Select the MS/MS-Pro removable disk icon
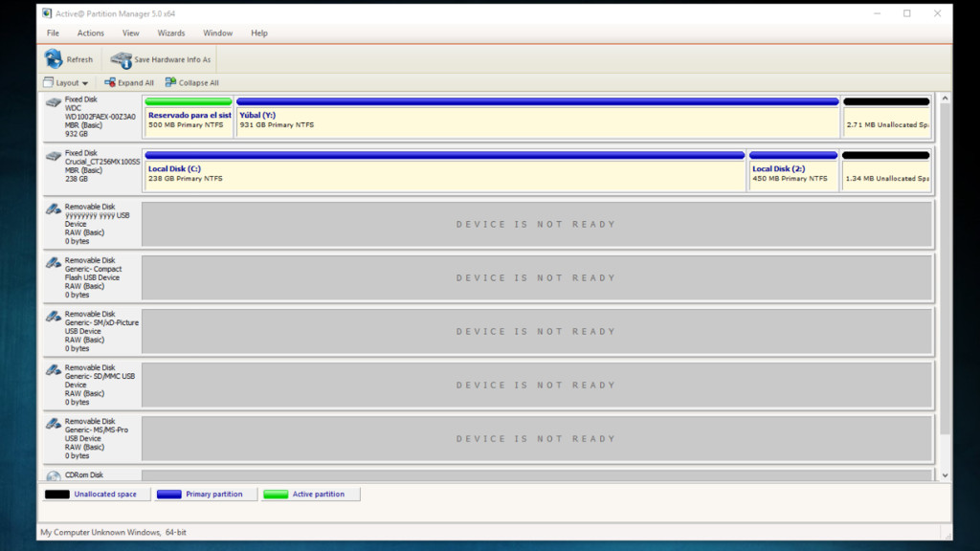 pos(54,424)
